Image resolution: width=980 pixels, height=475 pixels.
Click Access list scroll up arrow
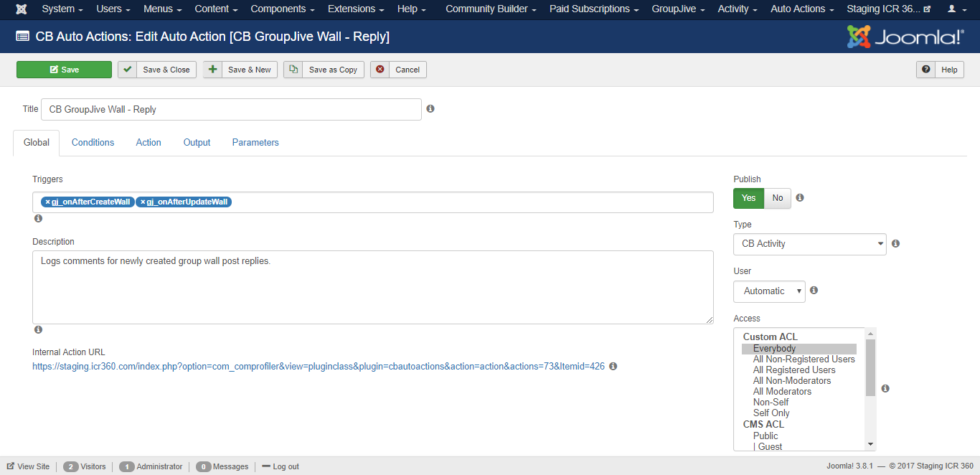point(871,334)
